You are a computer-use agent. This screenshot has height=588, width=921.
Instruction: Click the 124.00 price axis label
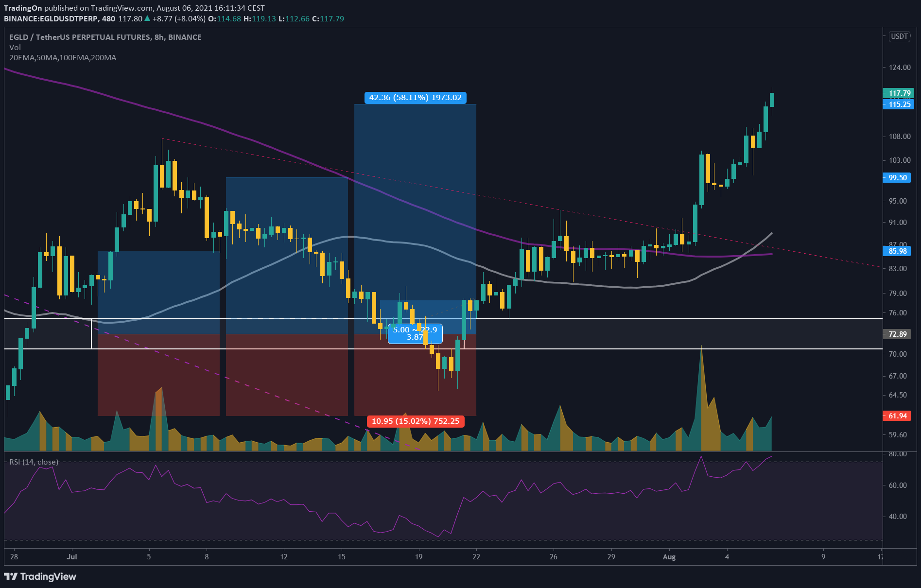click(x=900, y=68)
